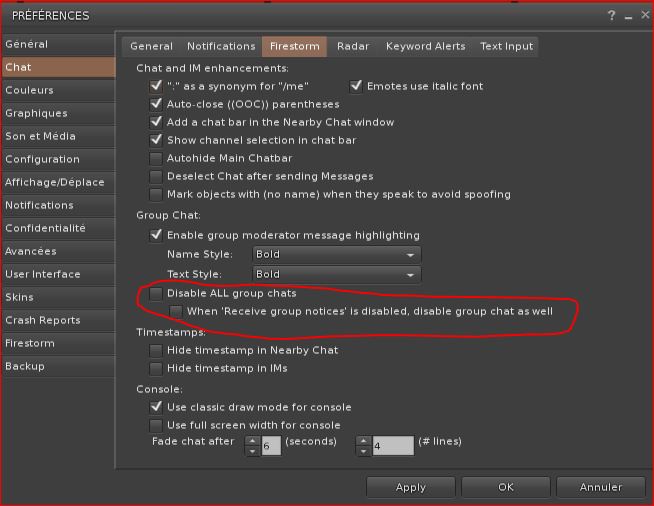654x506 pixels.
Task: Toggle Auto-close ((OOC)) parentheses
Action: point(156,104)
